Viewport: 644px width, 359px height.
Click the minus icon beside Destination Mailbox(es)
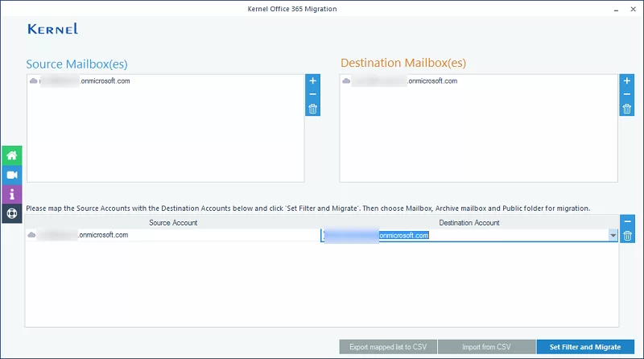click(x=627, y=94)
